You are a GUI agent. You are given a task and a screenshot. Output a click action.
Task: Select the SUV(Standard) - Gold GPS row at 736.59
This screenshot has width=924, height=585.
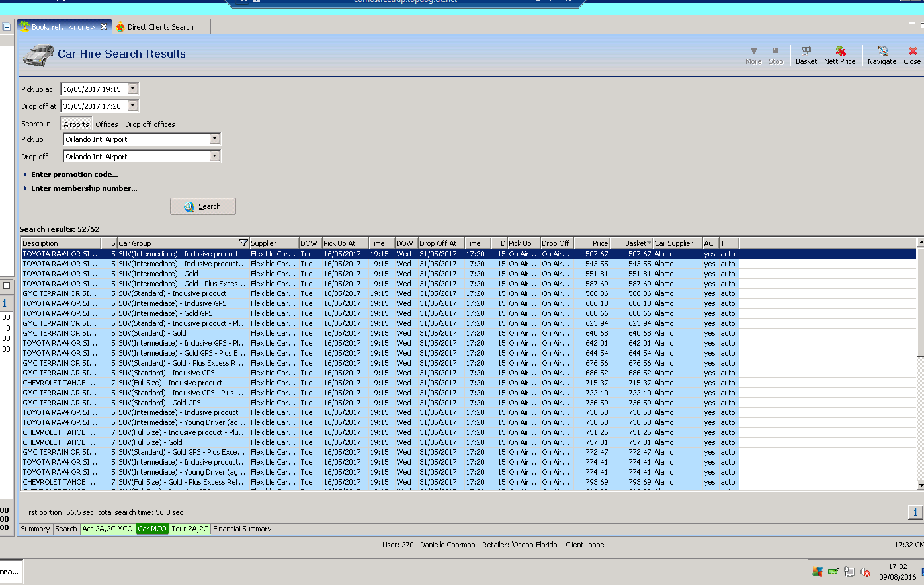click(x=469, y=403)
